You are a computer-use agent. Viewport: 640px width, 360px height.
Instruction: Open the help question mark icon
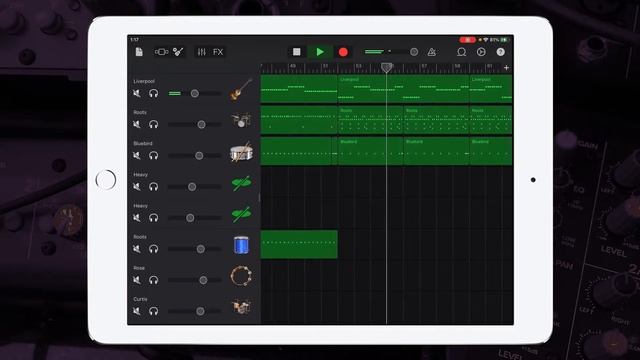click(x=500, y=52)
